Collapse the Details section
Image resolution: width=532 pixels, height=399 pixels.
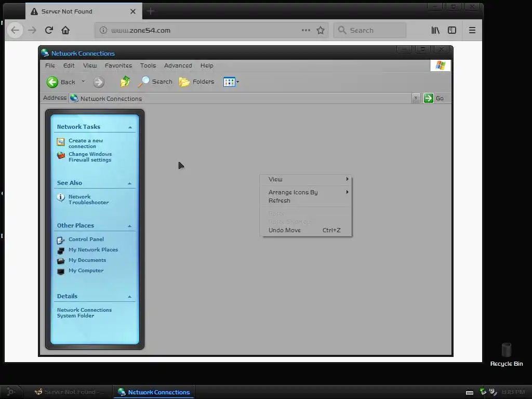(129, 297)
